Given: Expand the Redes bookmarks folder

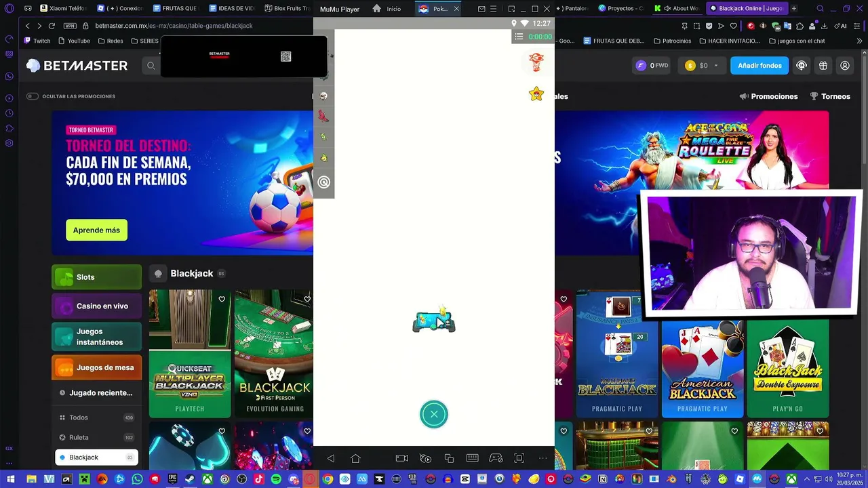Looking at the screenshot, I should [x=111, y=41].
